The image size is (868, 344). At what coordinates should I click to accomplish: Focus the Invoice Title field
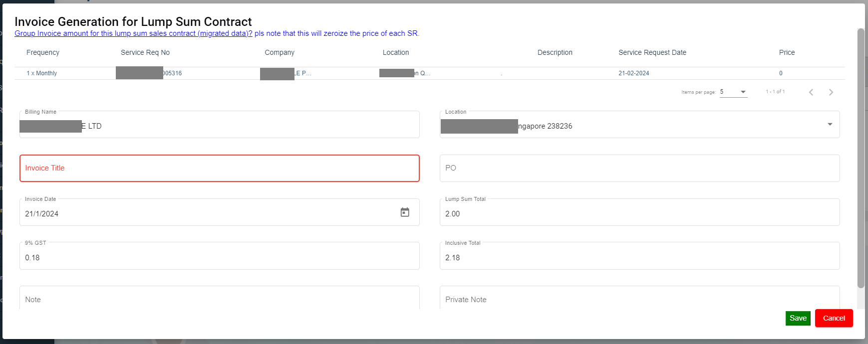click(220, 169)
